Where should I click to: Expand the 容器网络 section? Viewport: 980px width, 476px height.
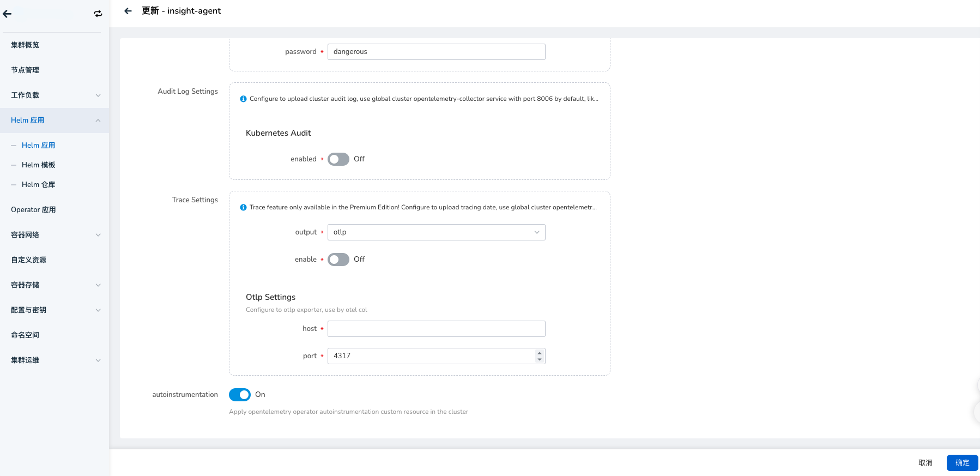click(x=55, y=235)
